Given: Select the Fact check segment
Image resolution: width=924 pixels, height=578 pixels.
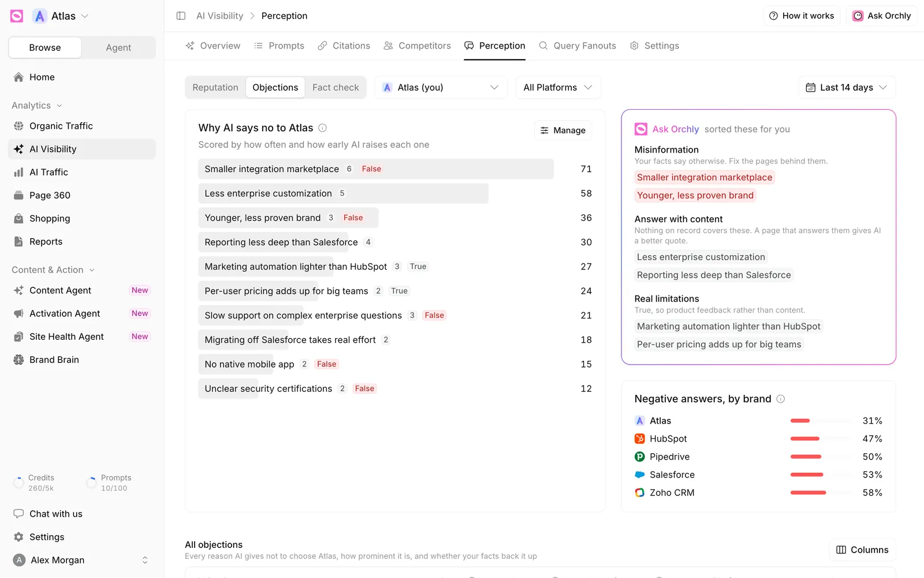Looking at the screenshot, I should [x=336, y=87].
